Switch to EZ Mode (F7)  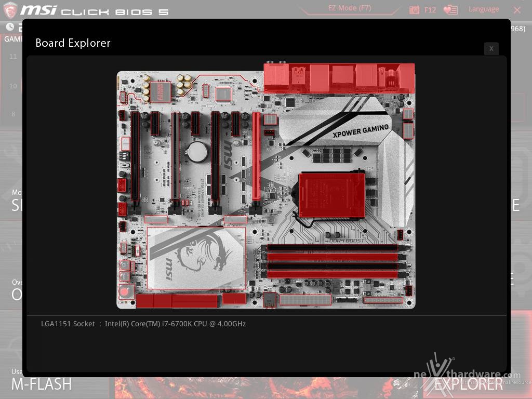coord(350,8)
